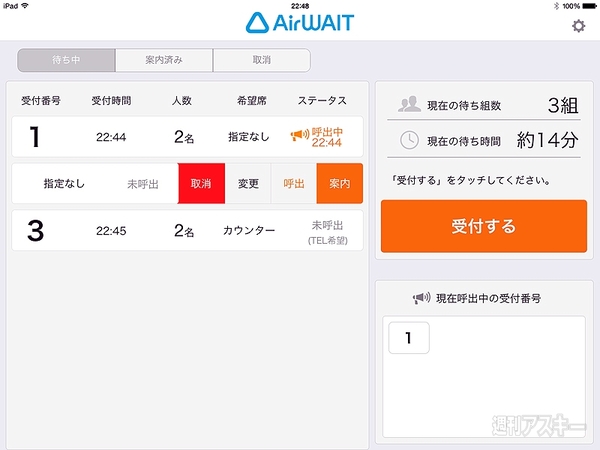Tap 2名 in reception row 3
The image size is (600, 450).
point(184,231)
